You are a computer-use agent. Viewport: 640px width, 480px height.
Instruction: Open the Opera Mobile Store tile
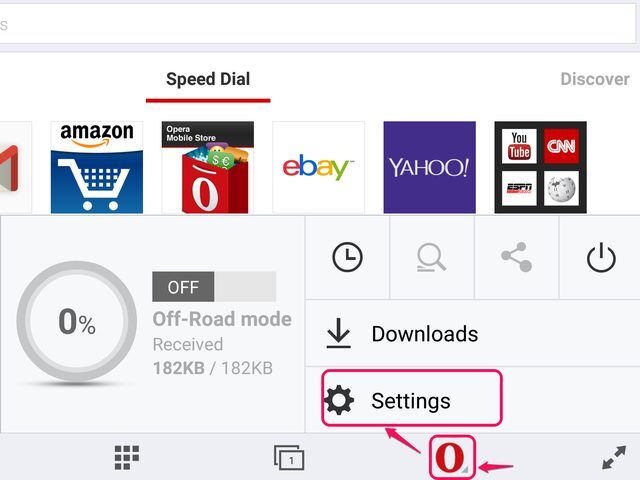click(x=208, y=167)
